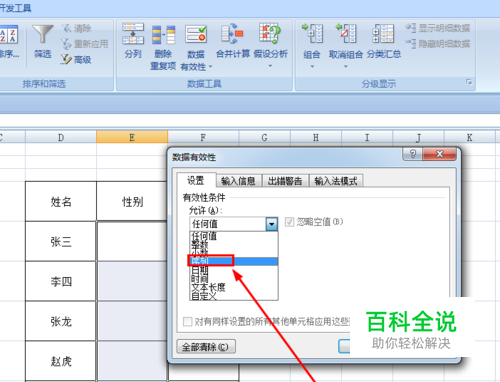Expand the 取消组合 dropdown arrow
Image resolution: width=500 pixels, height=382 pixels.
click(346, 66)
